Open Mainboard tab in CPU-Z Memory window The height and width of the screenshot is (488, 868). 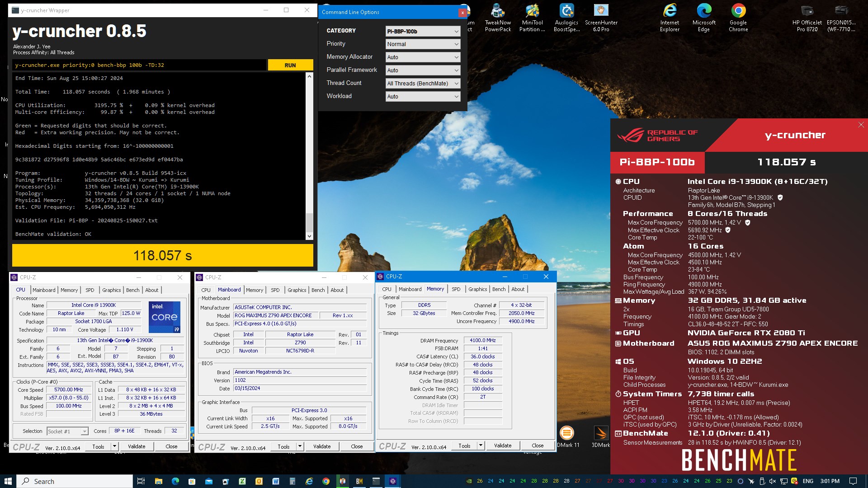click(410, 289)
